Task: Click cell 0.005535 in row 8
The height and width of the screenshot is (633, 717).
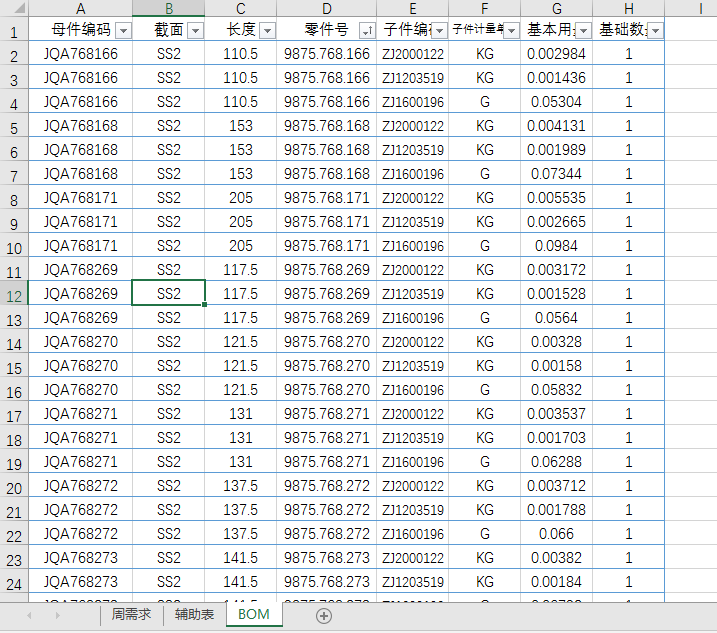Action: [556, 198]
